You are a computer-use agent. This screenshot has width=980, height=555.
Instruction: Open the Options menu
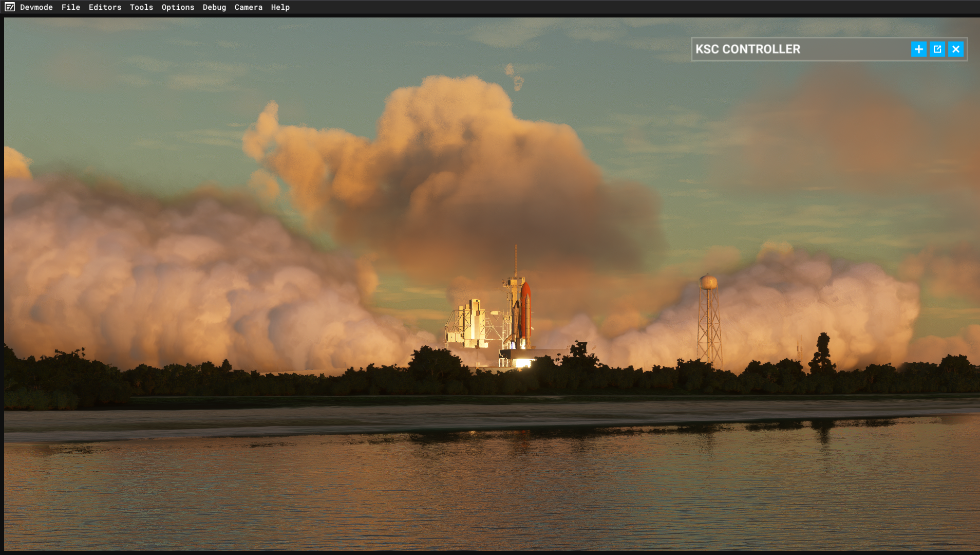178,7
